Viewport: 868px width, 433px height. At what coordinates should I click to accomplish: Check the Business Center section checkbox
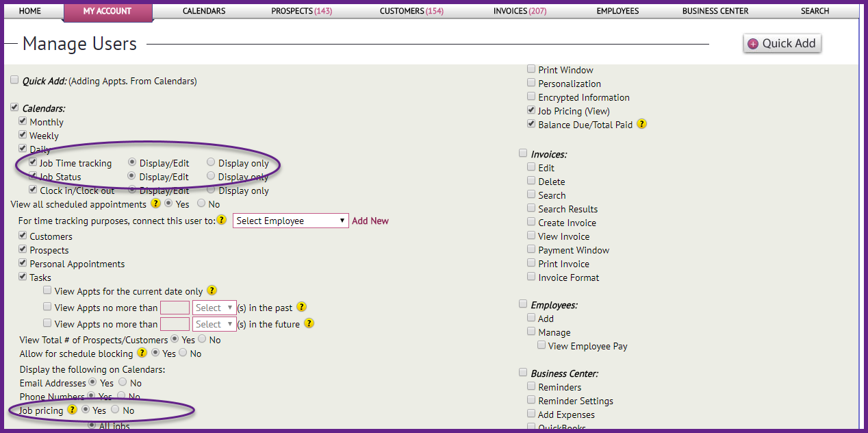[x=523, y=373]
